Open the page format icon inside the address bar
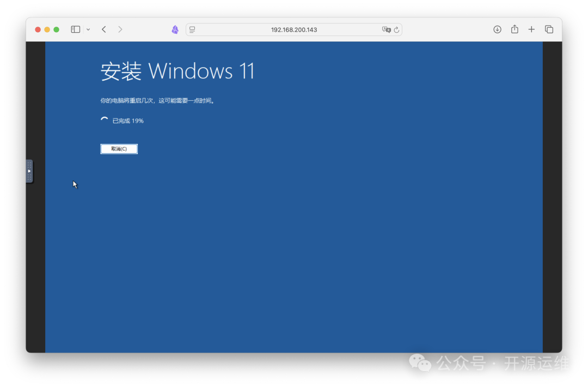The image size is (588, 387). coord(192,29)
